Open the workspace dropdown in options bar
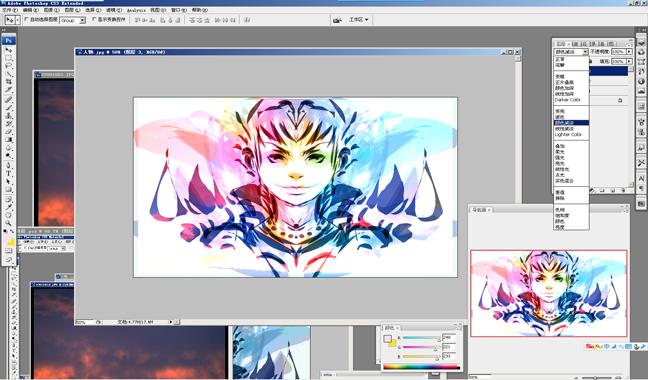 [x=358, y=19]
